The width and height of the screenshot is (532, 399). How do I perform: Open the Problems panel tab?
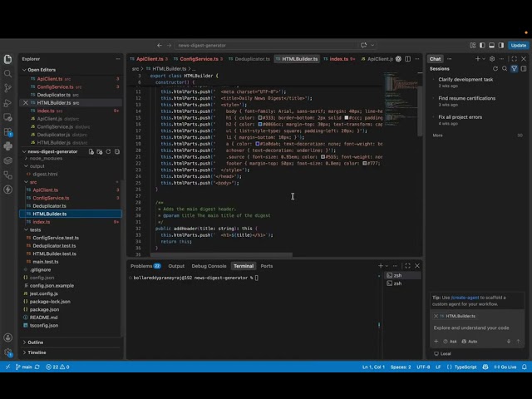tap(145, 266)
